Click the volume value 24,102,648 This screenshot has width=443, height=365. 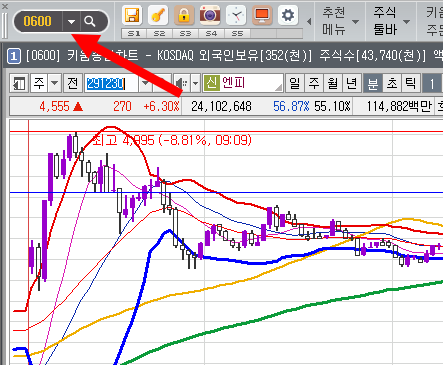pos(221,107)
